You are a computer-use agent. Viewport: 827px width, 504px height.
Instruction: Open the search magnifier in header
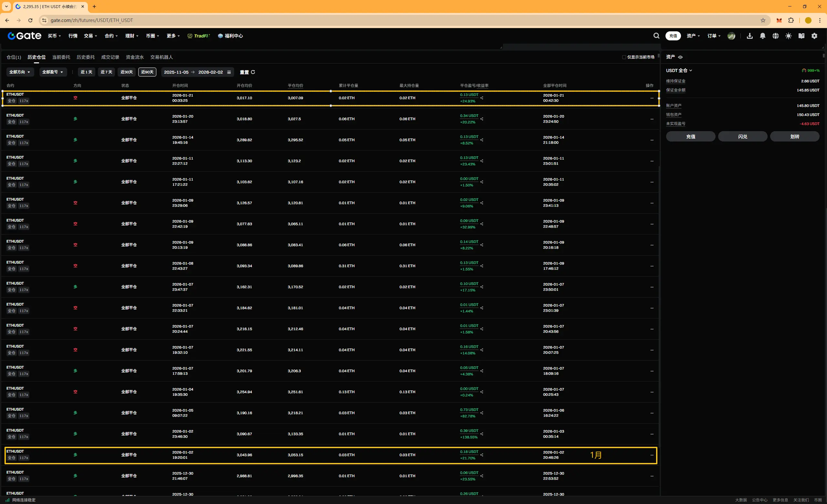click(x=656, y=36)
